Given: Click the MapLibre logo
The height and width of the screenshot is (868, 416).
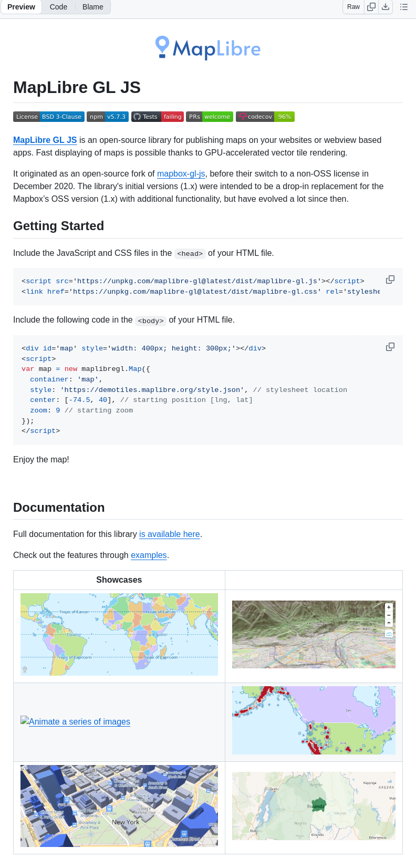Looking at the screenshot, I should [208, 48].
